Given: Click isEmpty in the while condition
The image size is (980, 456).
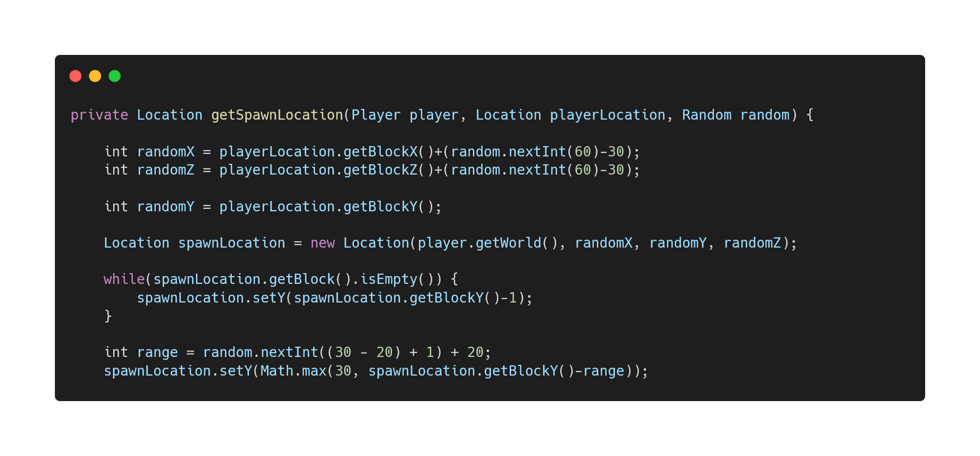Looking at the screenshot, I should click(x=389, y=279).
